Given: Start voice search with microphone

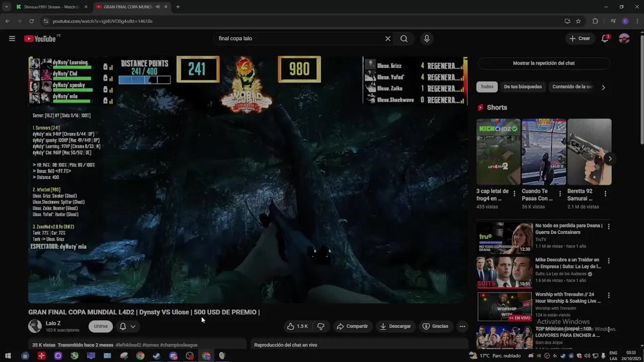Looking at the screenshot, I should (427, 39).
